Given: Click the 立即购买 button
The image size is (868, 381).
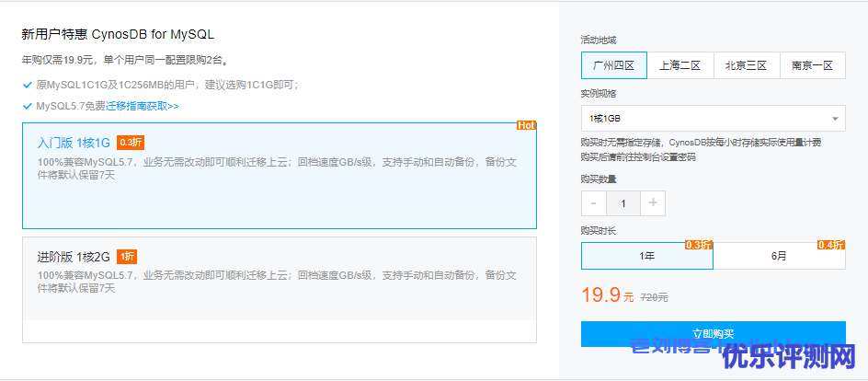Looking at the screenshot, I should (x=713, y=334).
